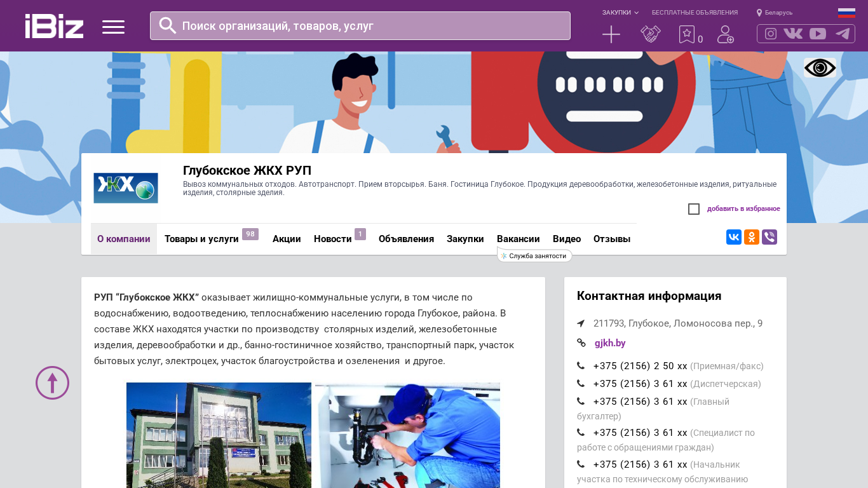Click the user registration icon

[726, 34]
